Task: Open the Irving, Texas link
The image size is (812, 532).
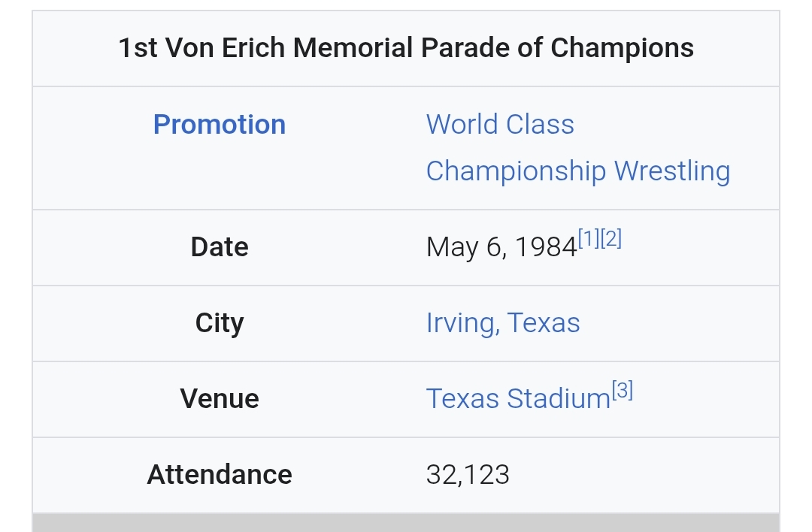Action: [x=503, y=323]
